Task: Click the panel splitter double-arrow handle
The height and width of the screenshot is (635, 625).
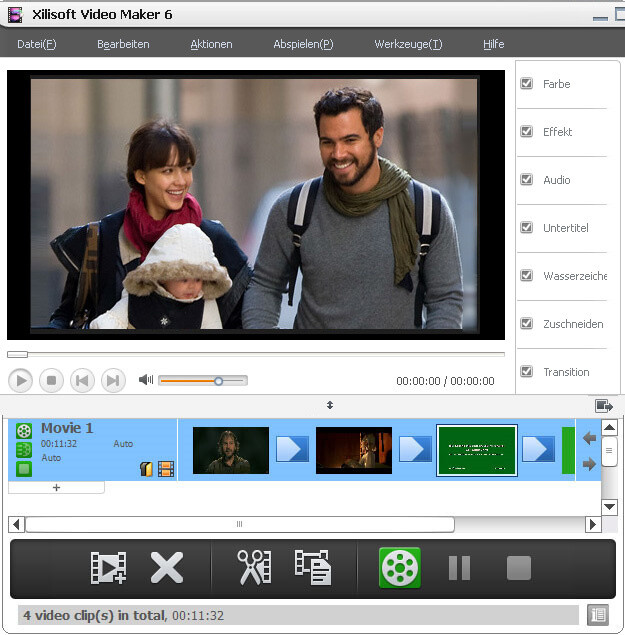Action: click(330, 405)
